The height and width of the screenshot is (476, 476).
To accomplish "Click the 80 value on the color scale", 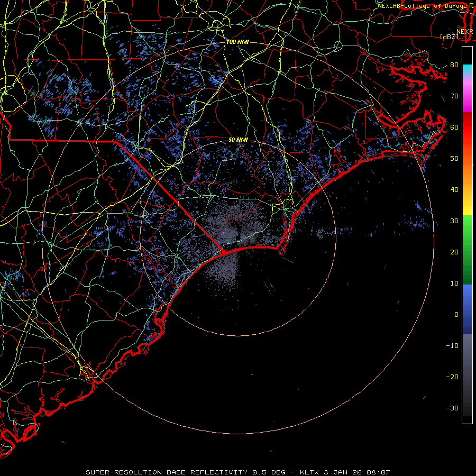I will click(454, 65).
